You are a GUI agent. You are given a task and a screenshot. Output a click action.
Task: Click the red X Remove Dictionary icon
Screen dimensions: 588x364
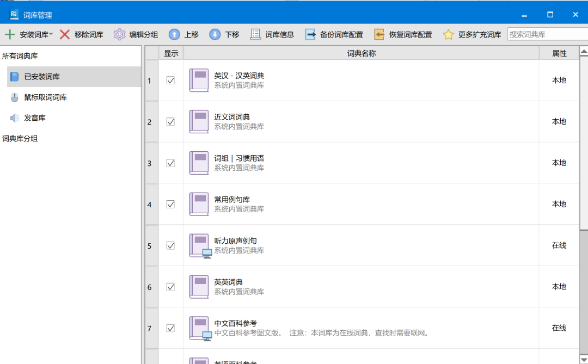(65, 34)
